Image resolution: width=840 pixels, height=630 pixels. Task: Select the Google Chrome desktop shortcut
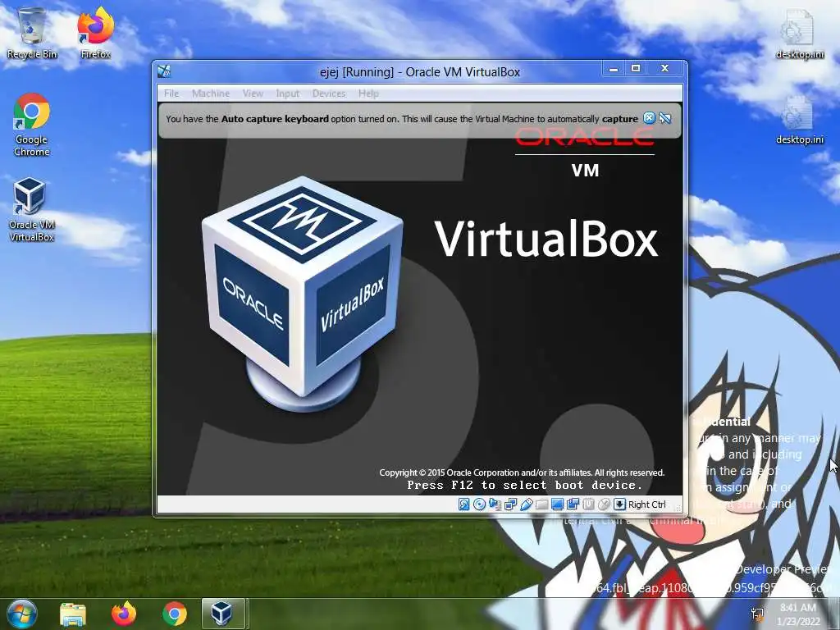[x=32, y=125]
